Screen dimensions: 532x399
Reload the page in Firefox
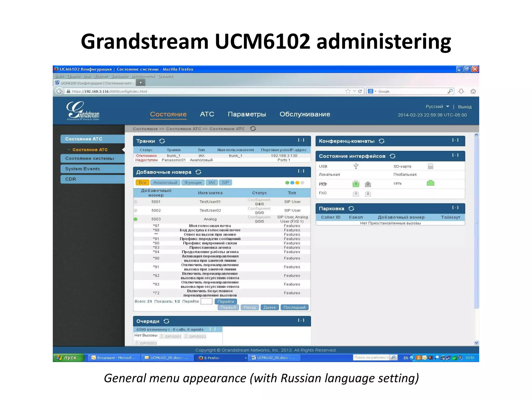click(360, 91)
